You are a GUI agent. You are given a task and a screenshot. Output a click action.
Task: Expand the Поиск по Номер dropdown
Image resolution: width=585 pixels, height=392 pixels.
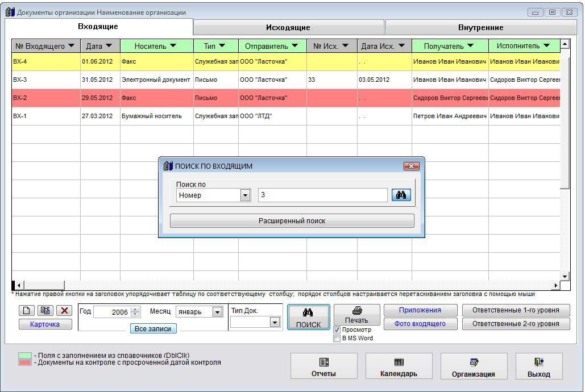point(245,195)
